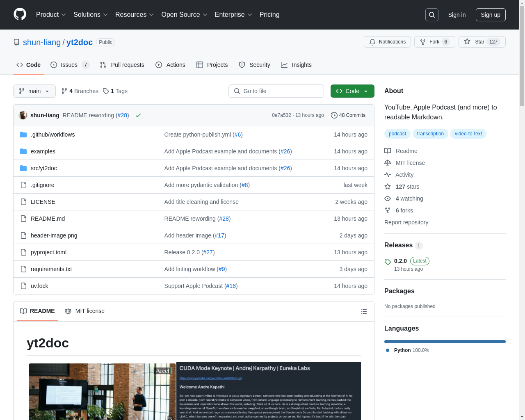The image size is (525, 420).
Task: Click the 0.2.0 release tag icon
Action: [388, 262]
